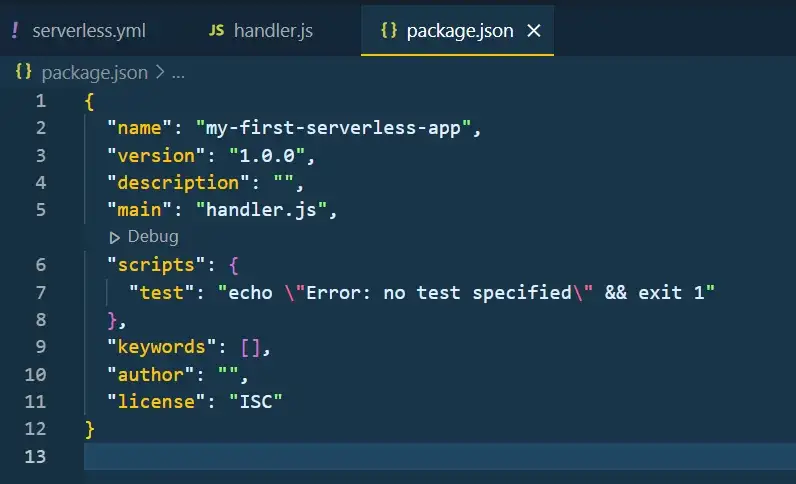Place cursor on empty line 13
This screenshot has height=484, width=796.
(400, 457)
